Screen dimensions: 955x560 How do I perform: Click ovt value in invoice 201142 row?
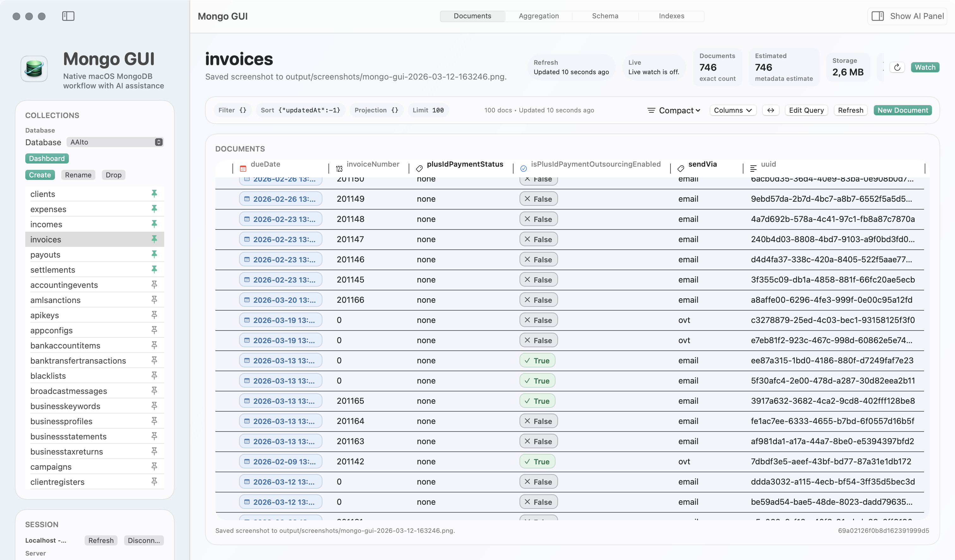click(x=684, y=462)
